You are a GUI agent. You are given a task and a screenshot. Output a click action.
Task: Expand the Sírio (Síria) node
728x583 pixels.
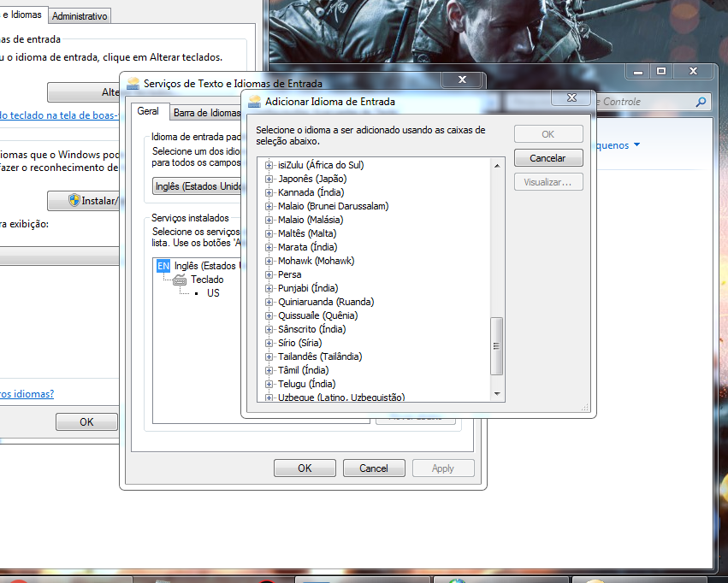click(x=269, y=343)
